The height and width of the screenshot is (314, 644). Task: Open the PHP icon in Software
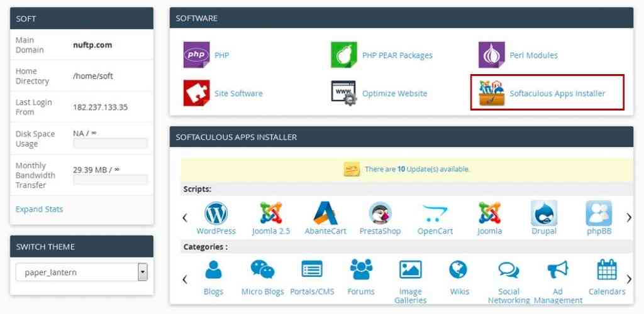196,55
